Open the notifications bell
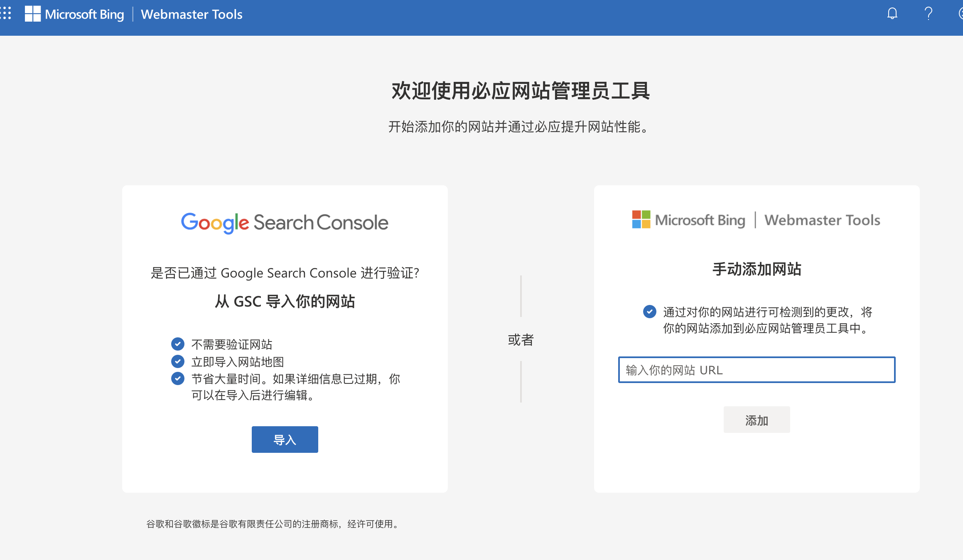 (892, 14)
